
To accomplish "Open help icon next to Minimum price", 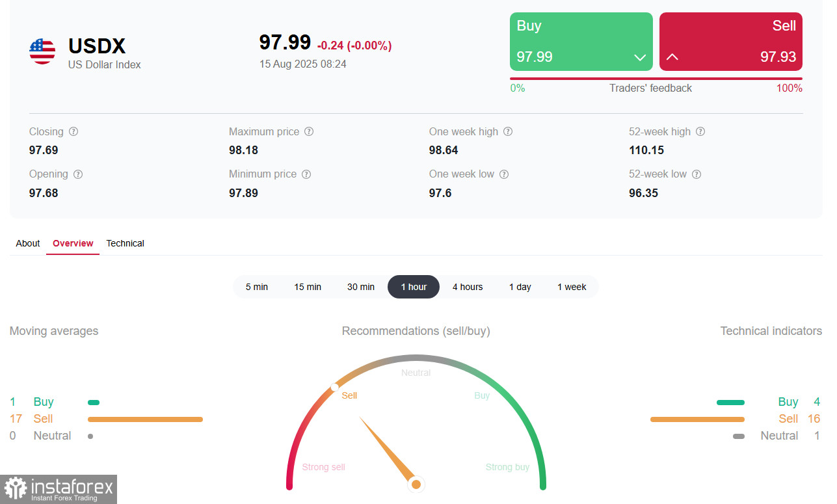I will (x=306, y=174).
